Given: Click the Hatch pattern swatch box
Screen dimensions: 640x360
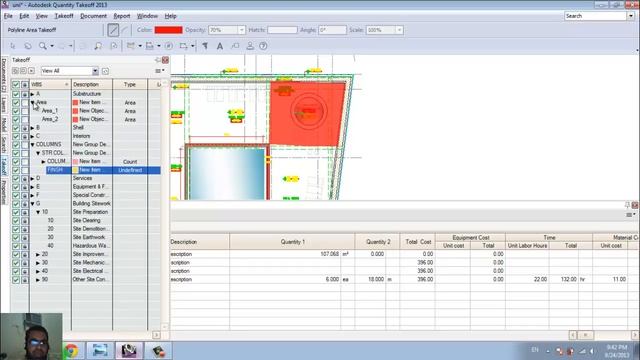Looking at the screenshot, I should 282,30.
